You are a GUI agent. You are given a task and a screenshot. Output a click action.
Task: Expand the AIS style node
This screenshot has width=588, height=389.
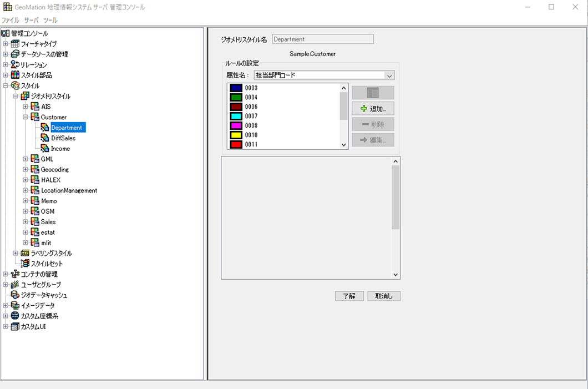click(x=26, y=107)
